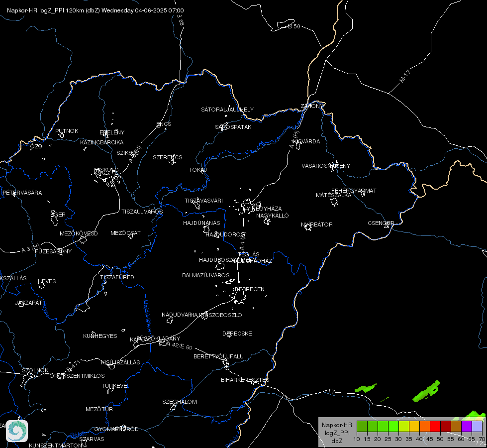This screenshot has height=448, width=487.
Task: Click the MEZŐTÚR town label
Action: point(99,409)
